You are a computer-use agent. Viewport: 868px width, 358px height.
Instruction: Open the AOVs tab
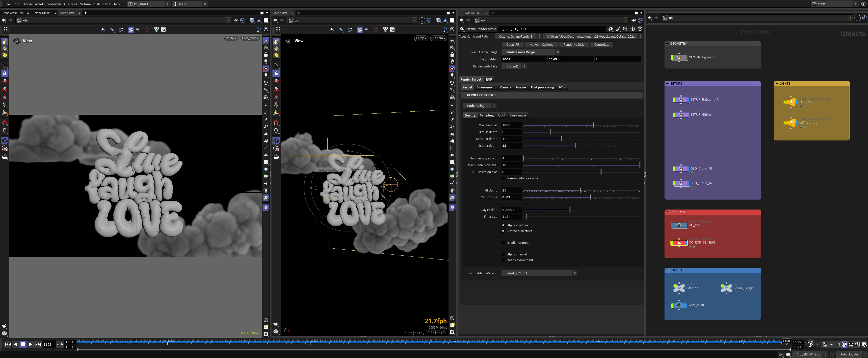tap(562, 87)
